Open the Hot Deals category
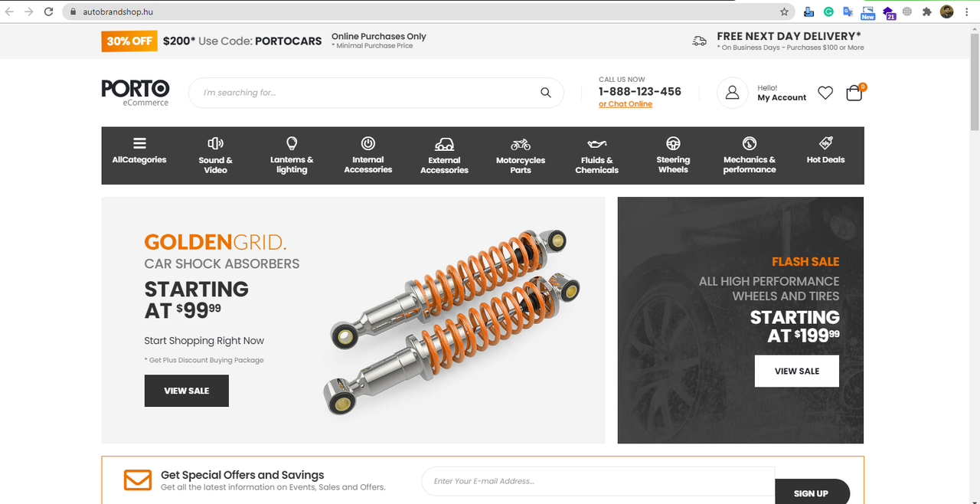The image size is (980, 504). tap(826, 150)
